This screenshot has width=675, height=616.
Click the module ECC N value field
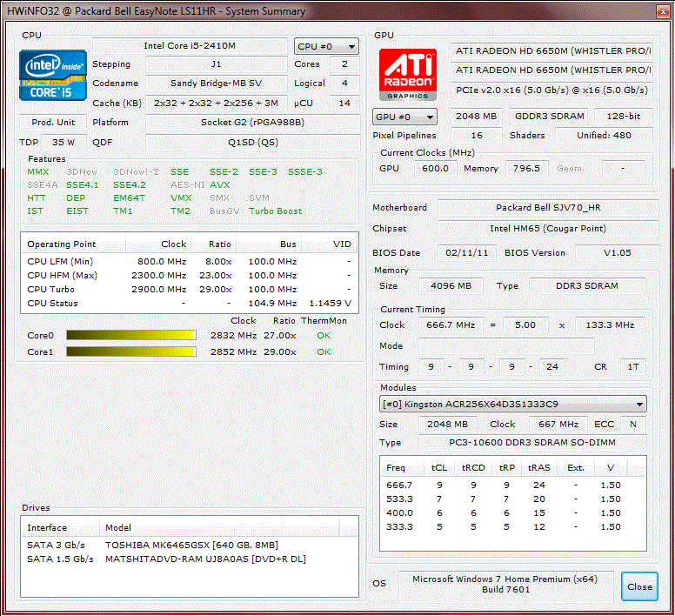(633, 424)
